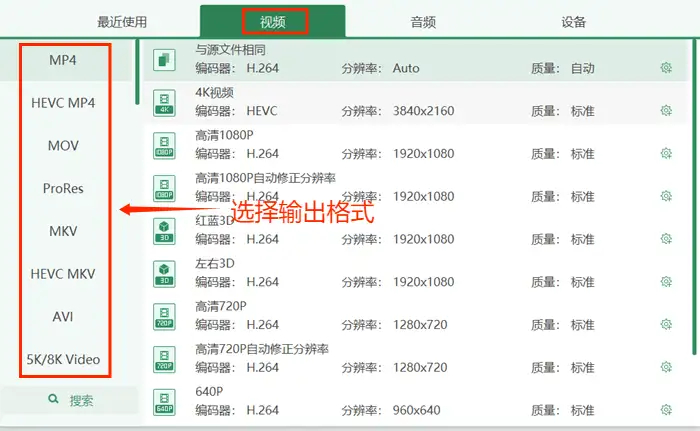The width and height of the screenshot is (700, 431).
Task: Select AVI format
Action: [63, 317]
